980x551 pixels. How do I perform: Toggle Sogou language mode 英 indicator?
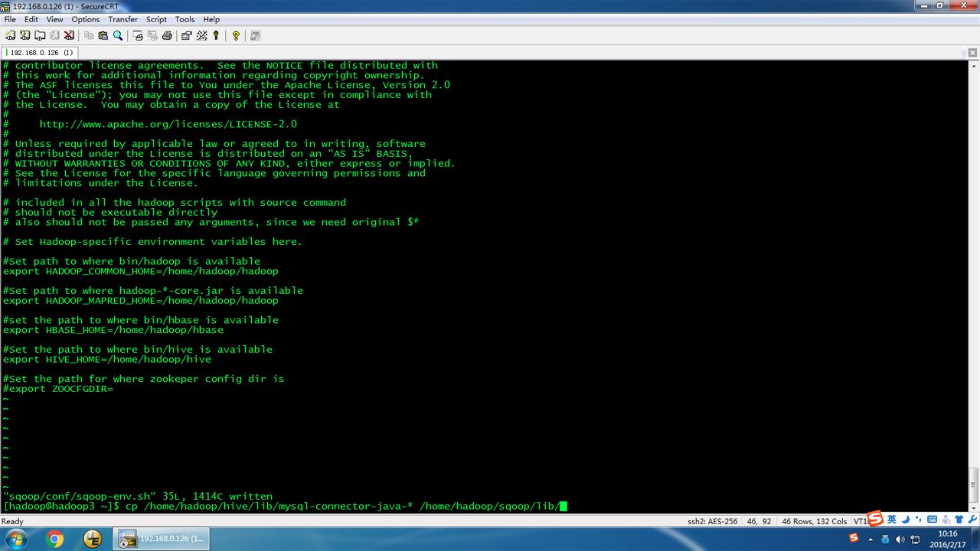(x=892, y=519)
